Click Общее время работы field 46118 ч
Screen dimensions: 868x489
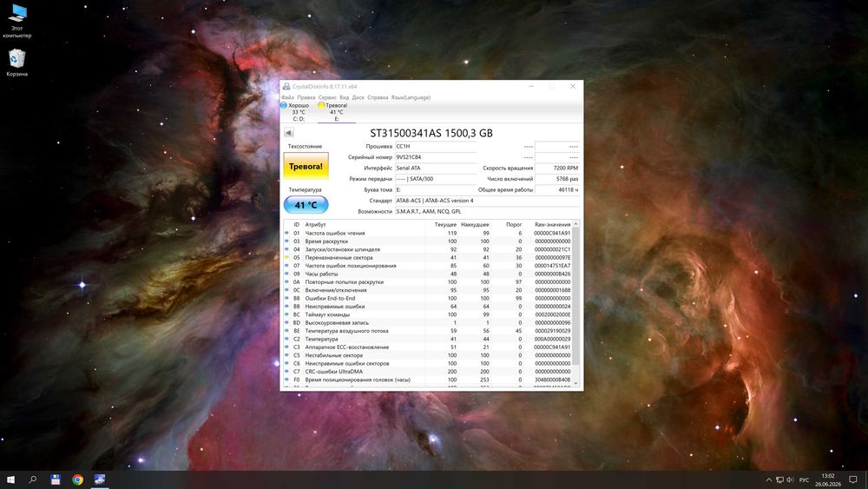[x=557, y=189]
